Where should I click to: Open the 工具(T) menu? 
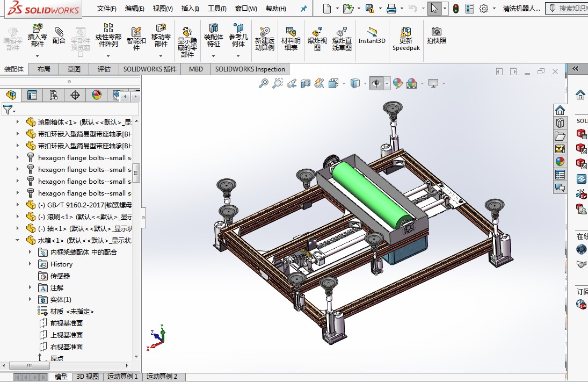pyautogui.click(x=217, y=8)
